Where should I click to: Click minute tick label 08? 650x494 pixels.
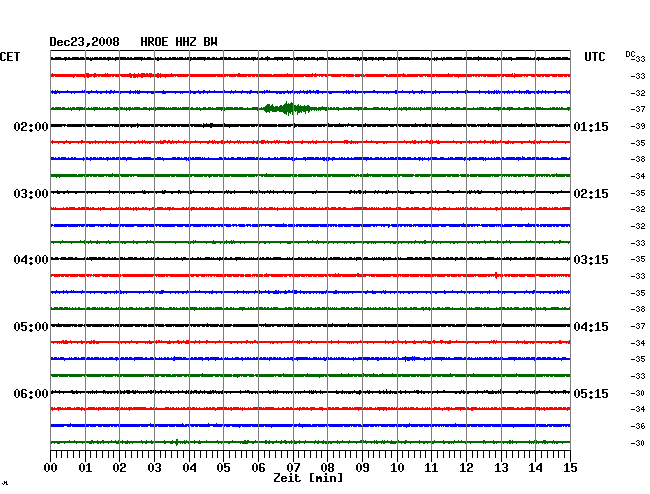coord(327,467)
